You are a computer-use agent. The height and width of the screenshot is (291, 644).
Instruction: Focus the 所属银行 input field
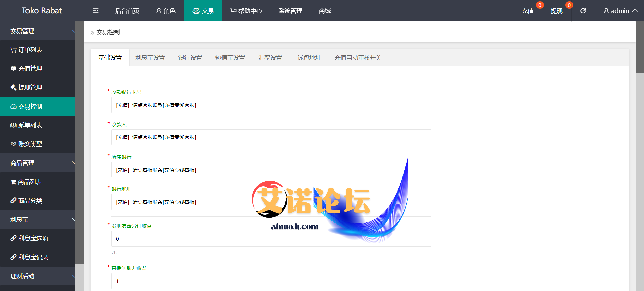pyautogui.click(x=271, y=170)
